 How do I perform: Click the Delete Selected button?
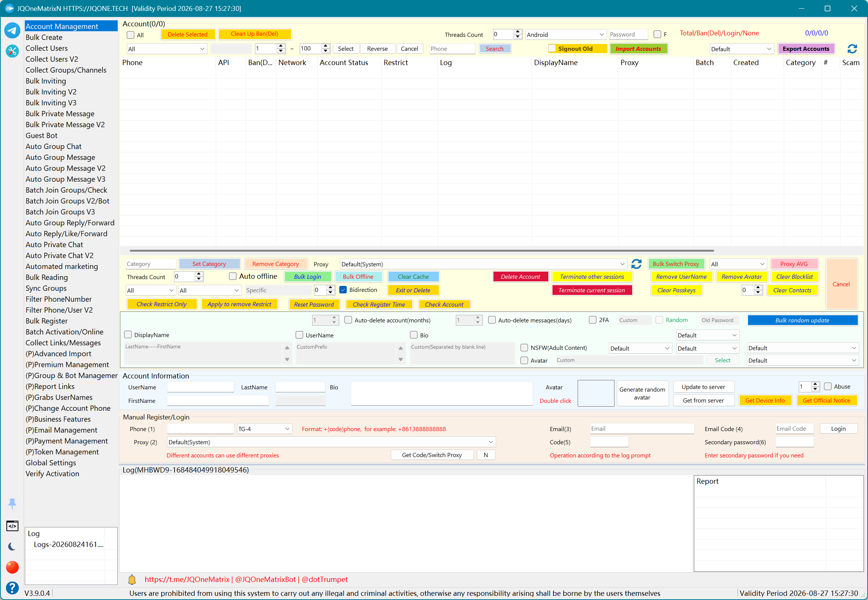coord(188,34)
